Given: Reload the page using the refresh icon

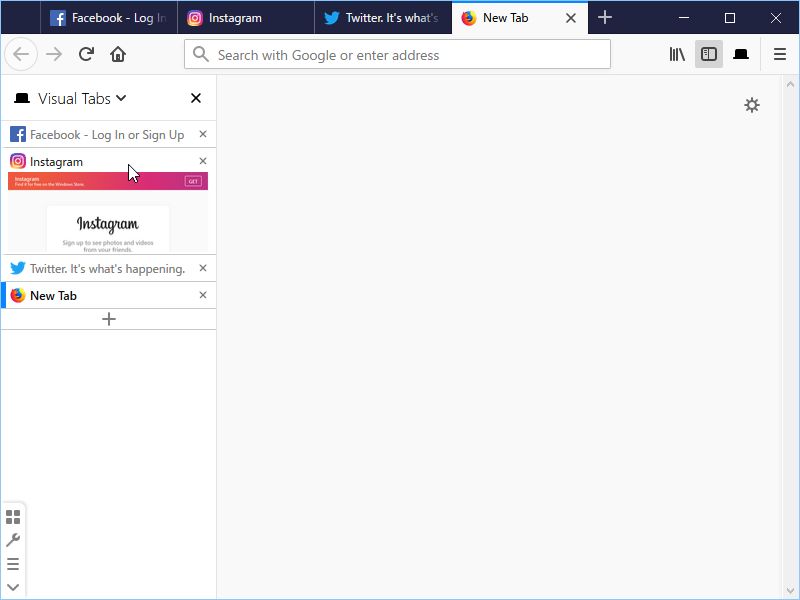Looking at the screenshot, I should point(86,54).
